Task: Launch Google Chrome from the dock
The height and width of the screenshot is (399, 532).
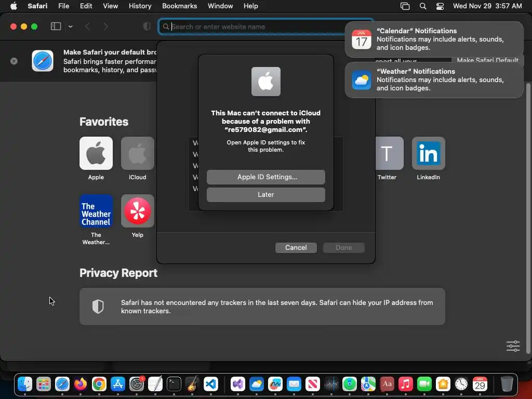Action: [99, 384]
